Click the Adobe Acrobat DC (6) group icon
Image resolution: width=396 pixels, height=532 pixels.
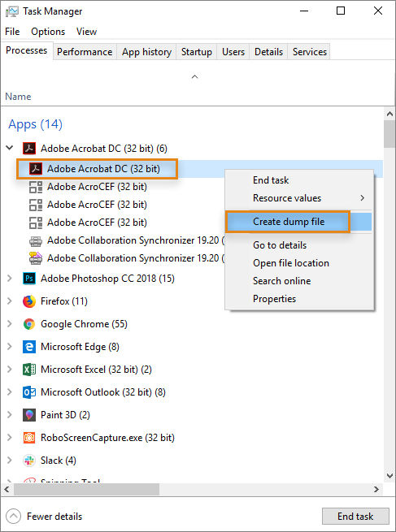tap(29, 149)
